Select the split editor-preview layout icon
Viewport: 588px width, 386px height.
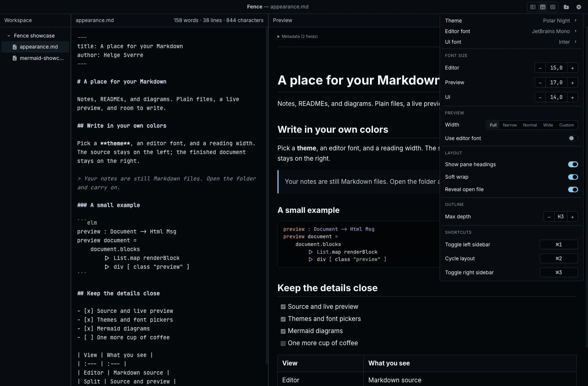(x=543, y=7)
